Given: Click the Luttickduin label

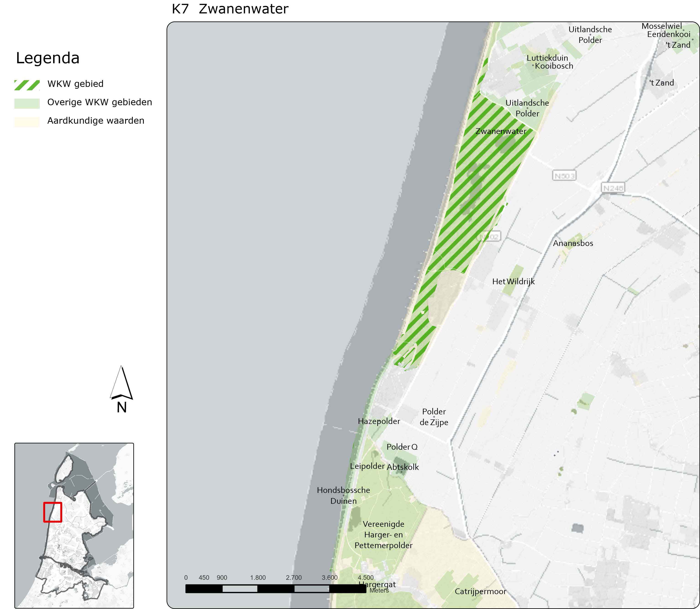Looking at the screenshot, I should pyautogui.click(x=547, y=58).
